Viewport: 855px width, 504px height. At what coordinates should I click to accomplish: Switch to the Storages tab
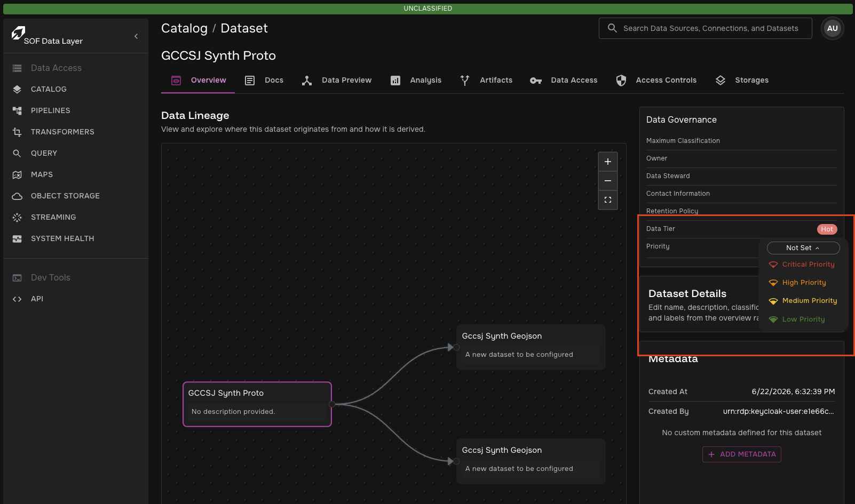[x=742, y=81]
